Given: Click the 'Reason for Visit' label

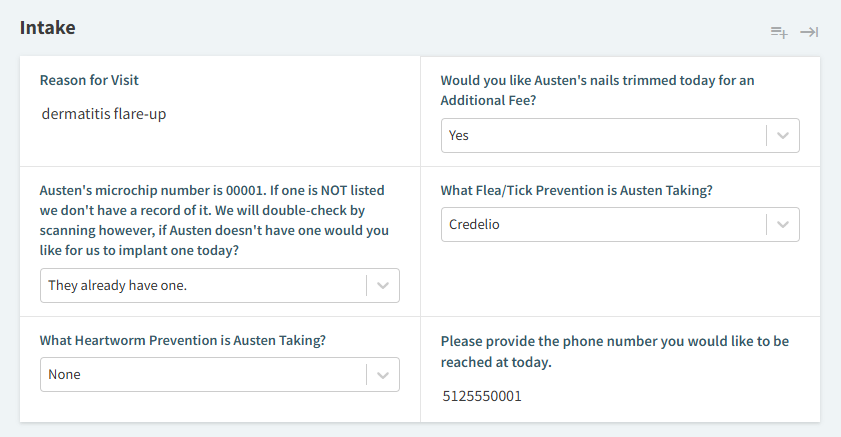Looking at the screenshot, I should tap(89, 80).
